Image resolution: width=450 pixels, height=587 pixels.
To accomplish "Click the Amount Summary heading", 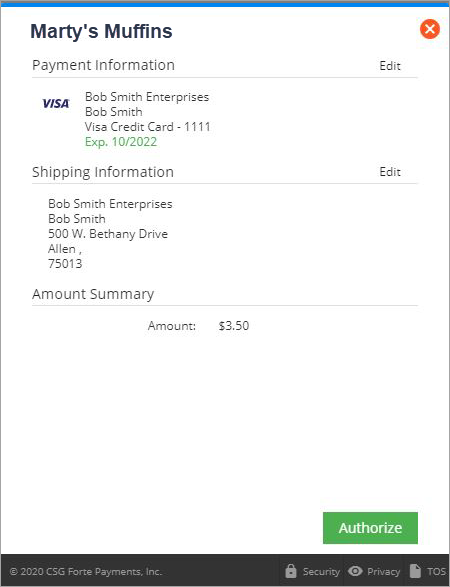I will [93, 294].
